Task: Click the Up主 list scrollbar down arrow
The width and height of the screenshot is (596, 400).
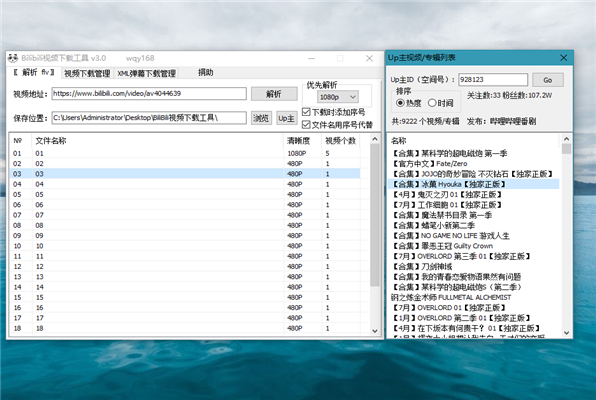Action: [566, 333]
